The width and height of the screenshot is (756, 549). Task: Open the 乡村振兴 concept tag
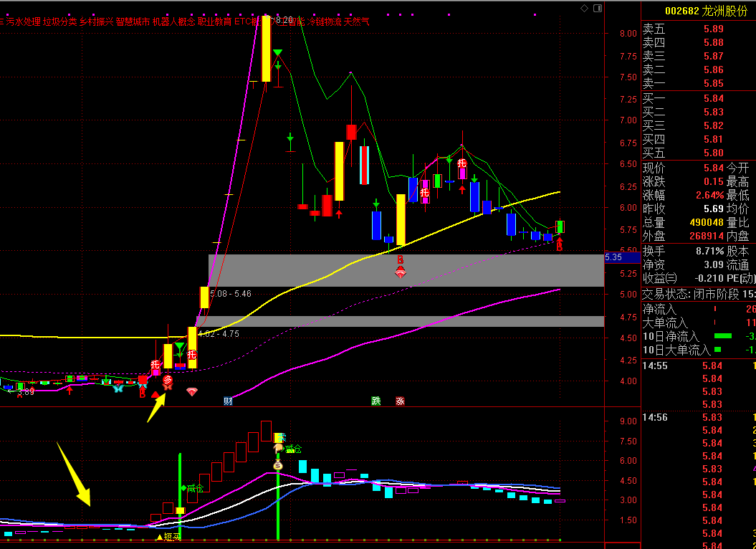click(97, 22)
